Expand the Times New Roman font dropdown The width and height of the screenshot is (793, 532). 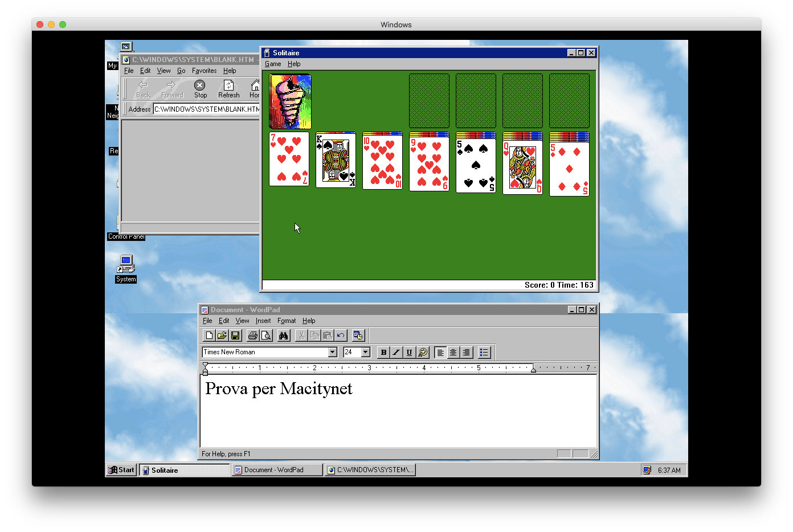333,353
